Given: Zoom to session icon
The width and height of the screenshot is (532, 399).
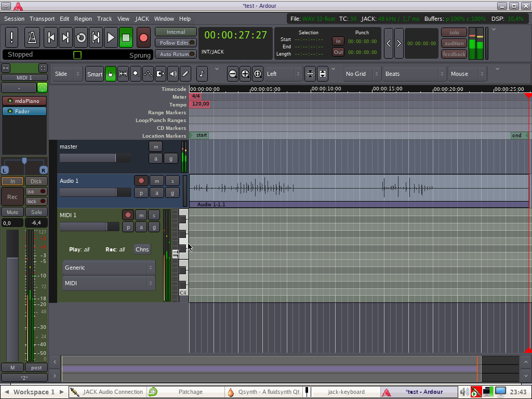Looking at the screenshot, I should coord(258,74).
